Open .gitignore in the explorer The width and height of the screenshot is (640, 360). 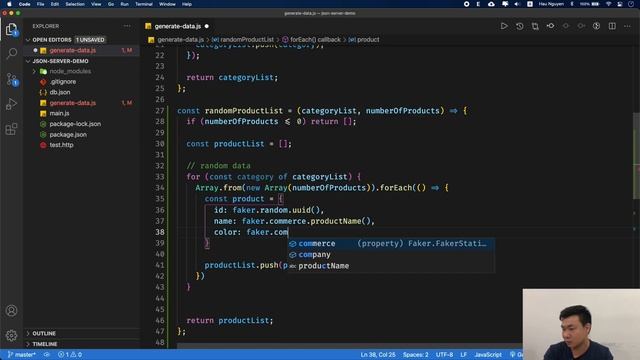63,82
